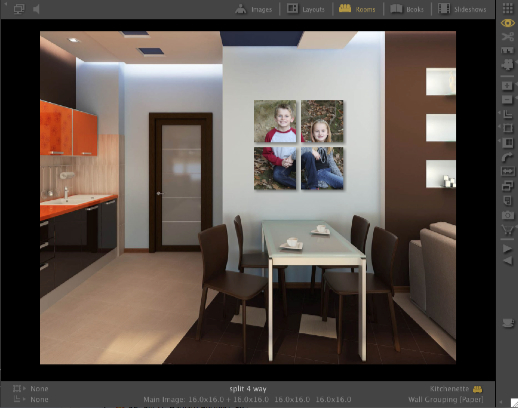Screen dimensions: 518x408
Task: Switch to the Rooms tab
Action: coord(357,9)
